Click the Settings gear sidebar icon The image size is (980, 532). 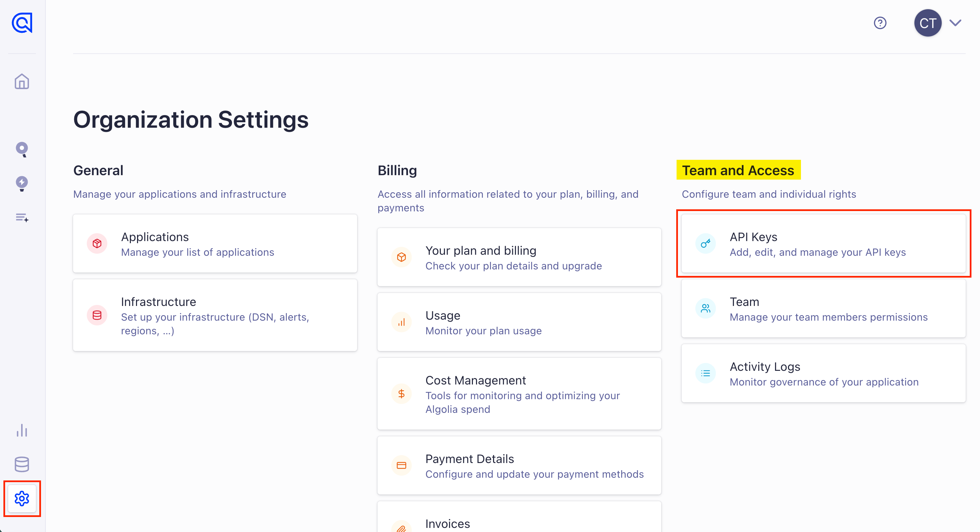pyautogui.click(x=22, y=498)
